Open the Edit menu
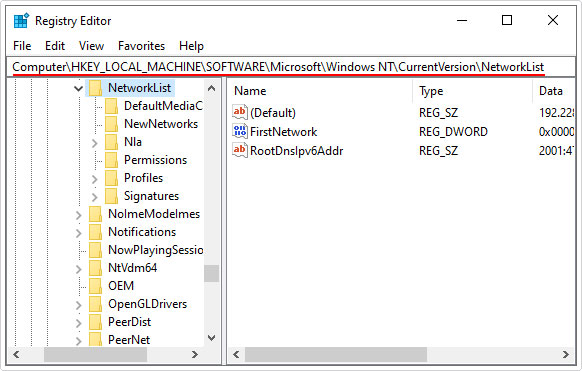 click(55, 46)
